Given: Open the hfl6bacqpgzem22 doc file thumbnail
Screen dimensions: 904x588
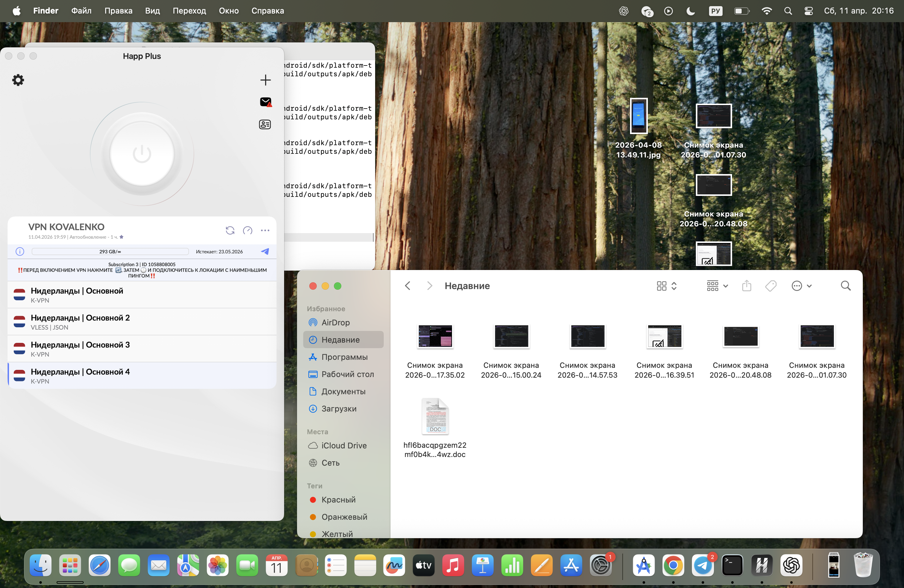Looking at the screenshot, I should tap(435, 416).
